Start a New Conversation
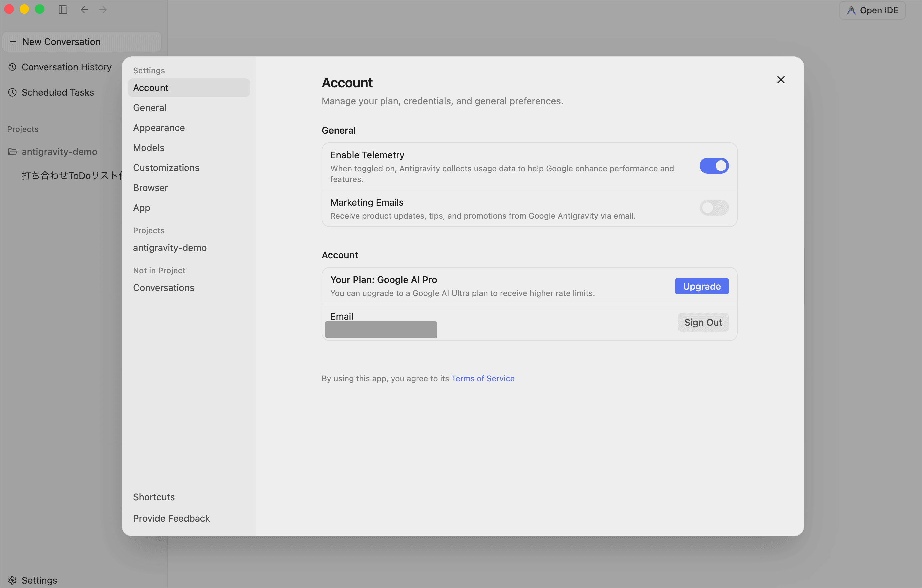The height and width of the screenshot is (588, 922). [x=82, y=42]
